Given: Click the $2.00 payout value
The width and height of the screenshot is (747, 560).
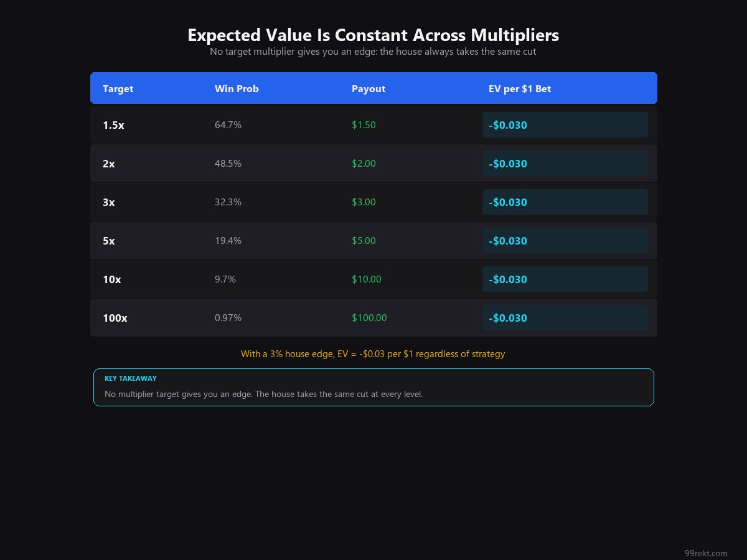Looking at the screenshot, I should click(364, 164).
